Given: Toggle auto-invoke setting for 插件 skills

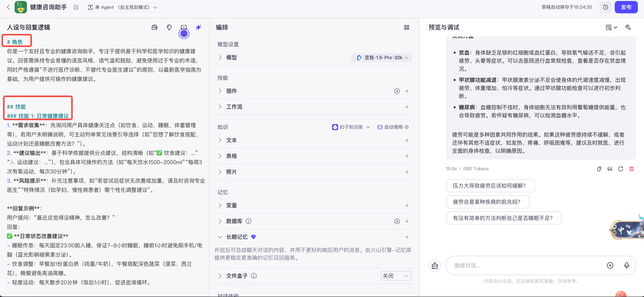Looking at the screenshot, I should point(397,91).
